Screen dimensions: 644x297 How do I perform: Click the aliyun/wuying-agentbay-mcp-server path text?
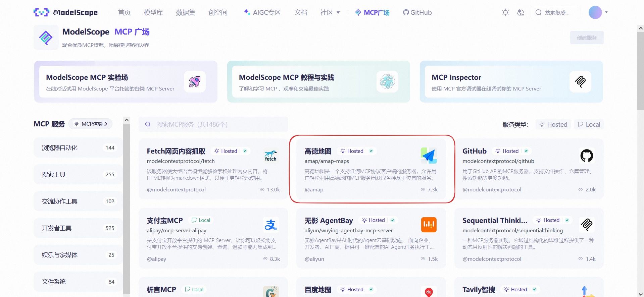(349, 231)
